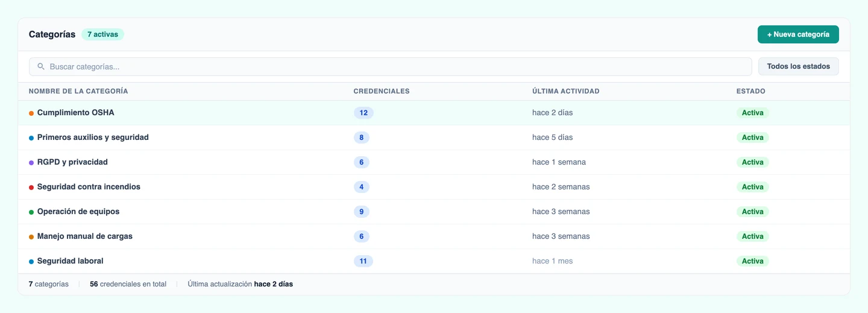The height and width of the screenshot is (313, 868).
Task: Select the Manejo manual de cargas category
Action: tap(434, 236)
